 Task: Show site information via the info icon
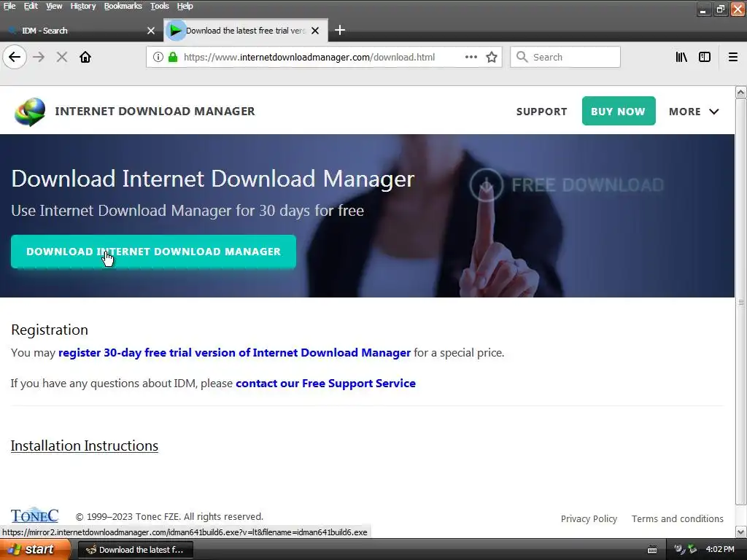click(158, 57)
